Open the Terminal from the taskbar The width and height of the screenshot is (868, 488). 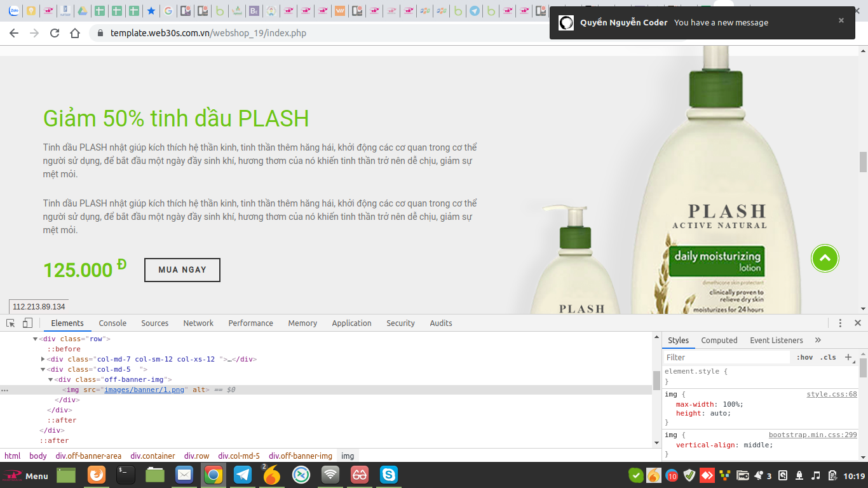pyautogui.click(x=126, y=475)
